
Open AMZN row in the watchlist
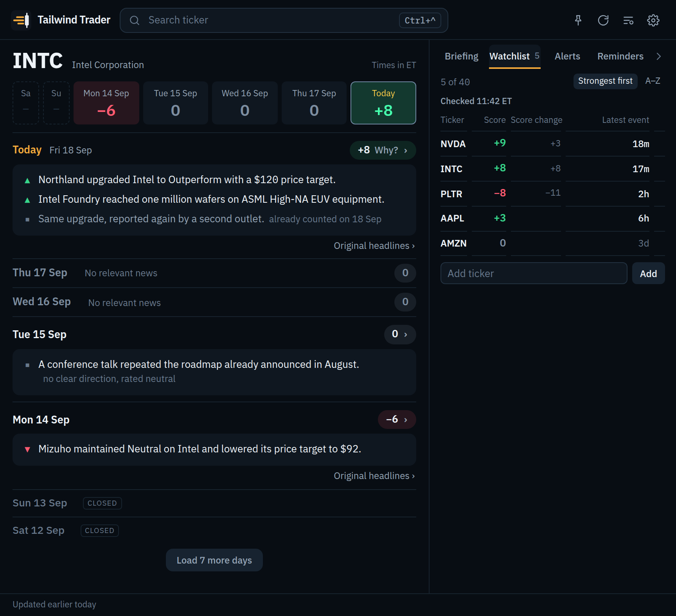point(552,243)
